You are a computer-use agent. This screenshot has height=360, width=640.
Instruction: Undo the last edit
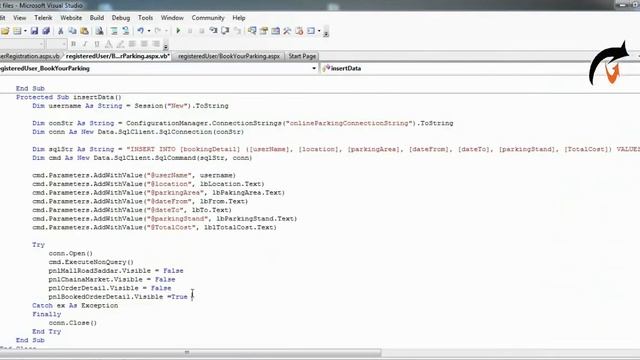point(140,31)
